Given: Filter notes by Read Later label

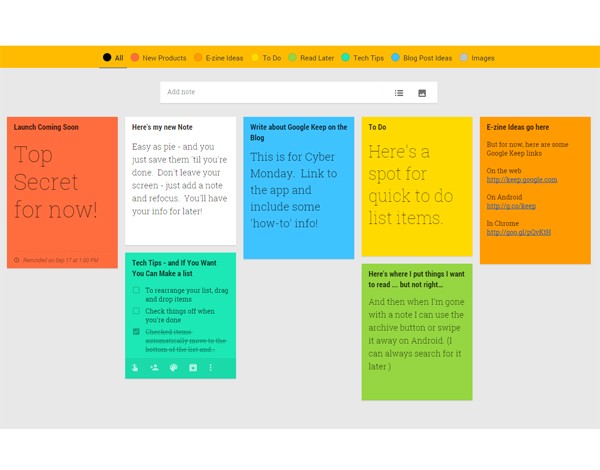Looking at the screenshot, I should coord(311,58).
